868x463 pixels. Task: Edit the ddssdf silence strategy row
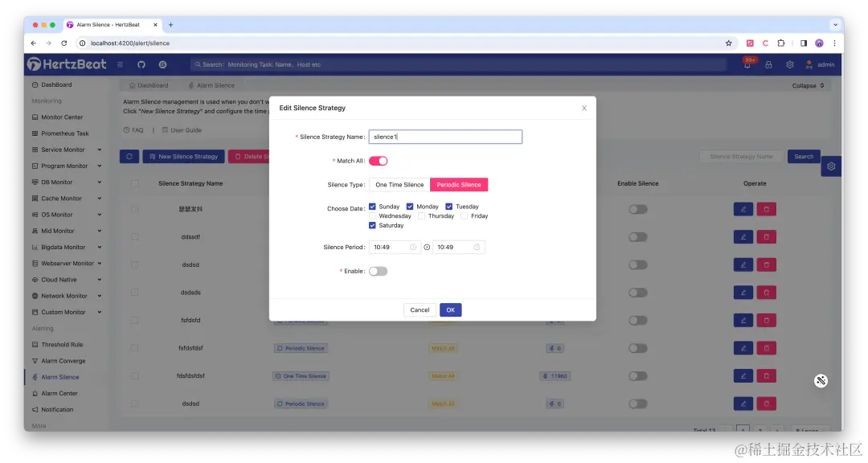point(743,237)
